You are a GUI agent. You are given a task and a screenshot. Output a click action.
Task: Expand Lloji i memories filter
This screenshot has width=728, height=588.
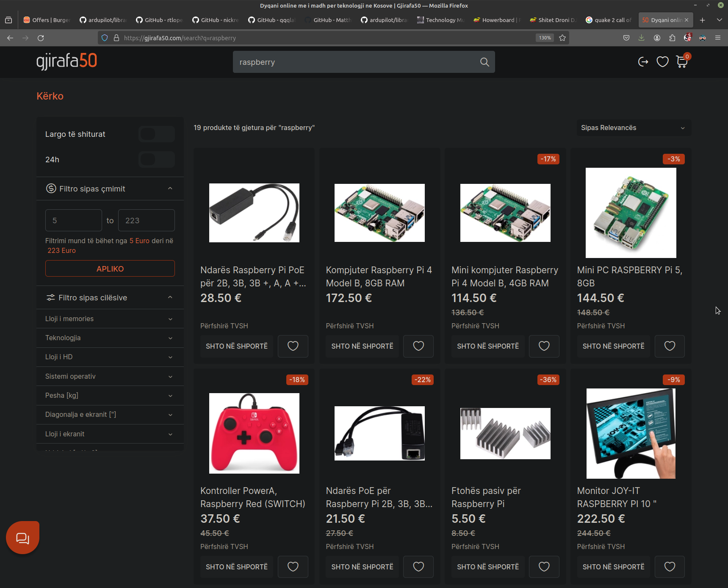110,319
